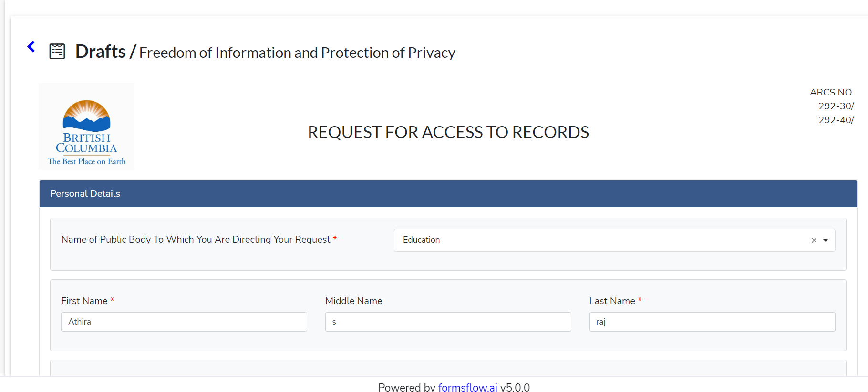Click the Name of Public Body label
The height and width of the screenshot is (392, 868).
coord(196,239)
